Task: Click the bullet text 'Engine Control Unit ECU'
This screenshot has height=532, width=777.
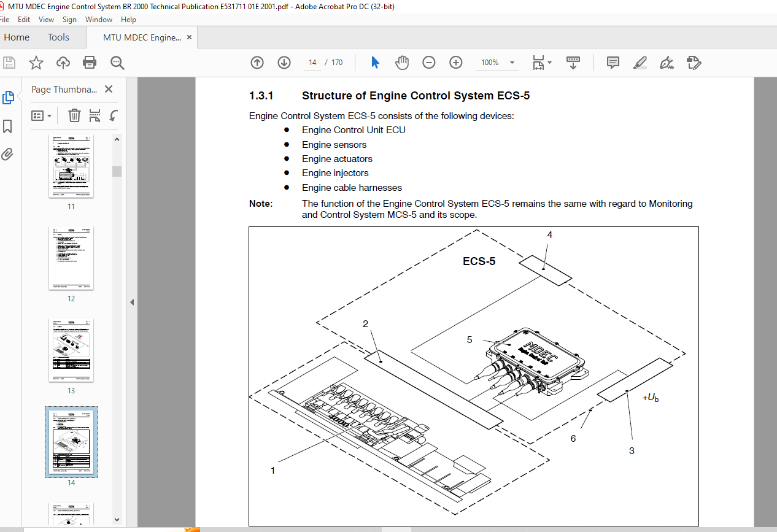Action: point(354,130)
